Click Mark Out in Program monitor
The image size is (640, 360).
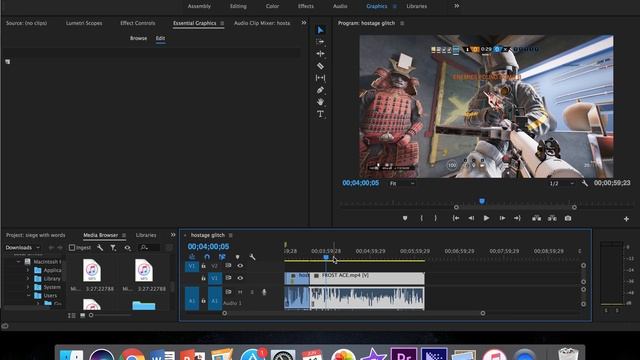click(x=436, y=218)
